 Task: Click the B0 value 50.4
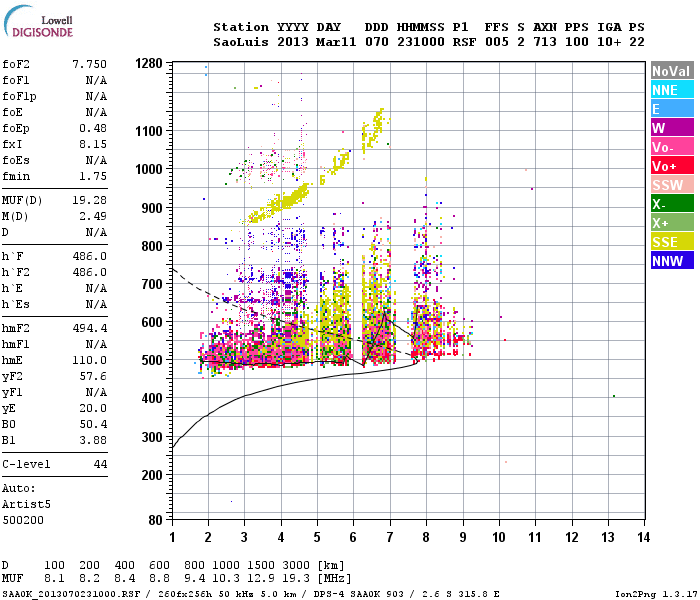click(x=93, y=424)
